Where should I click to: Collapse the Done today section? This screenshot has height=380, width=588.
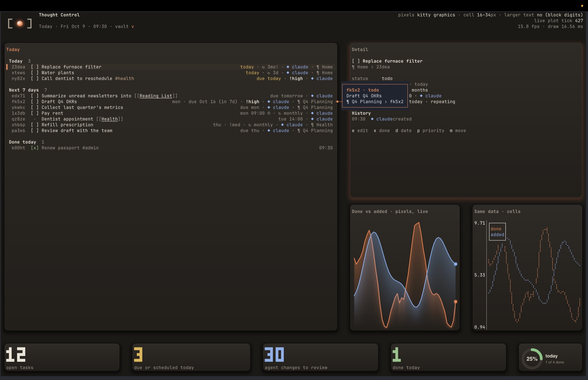click(x=23, y=142)
